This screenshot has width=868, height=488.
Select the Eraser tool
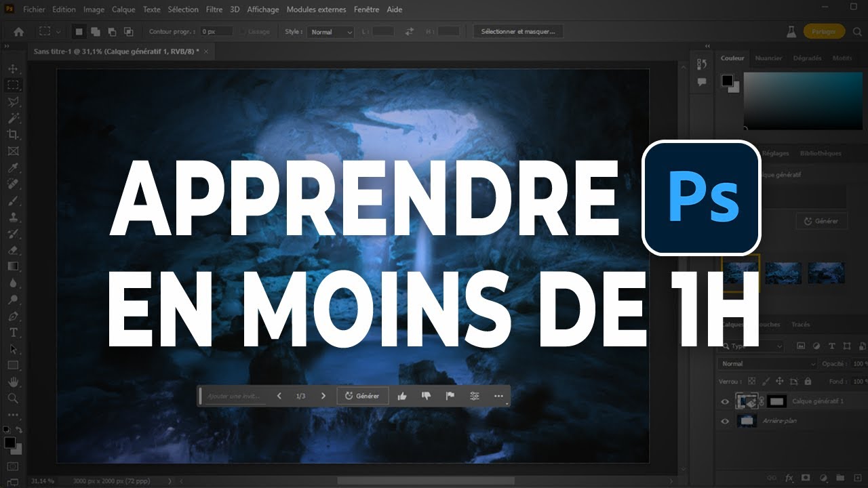click(x=13, y=250)
